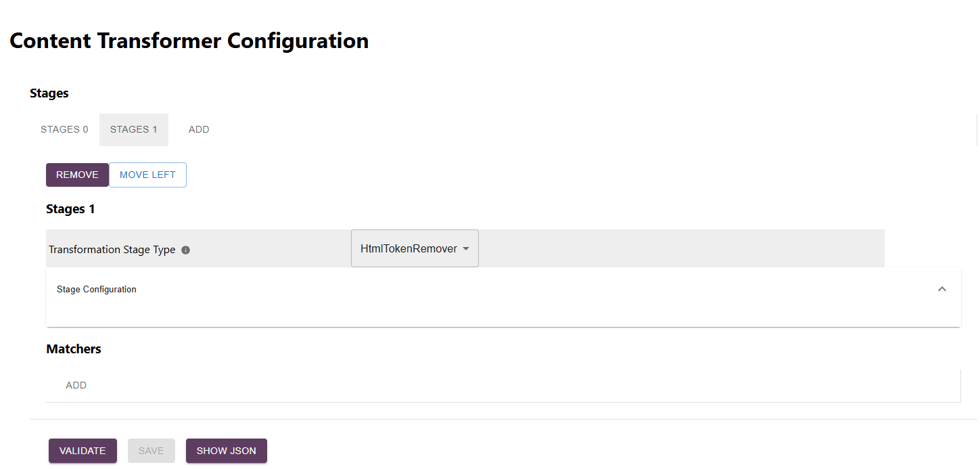The height and width of the screenshot is (469, 980).
Task: Click the greyed-out SAVE button
Action: (x=151, y=451)
